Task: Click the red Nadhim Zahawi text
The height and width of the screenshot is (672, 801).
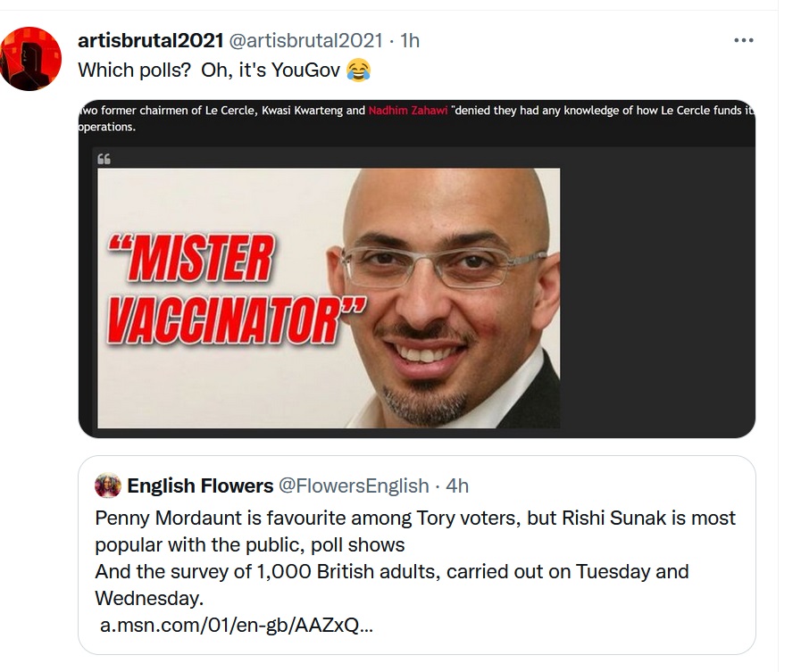Action: pyautogui.click(x=408, y=111)
